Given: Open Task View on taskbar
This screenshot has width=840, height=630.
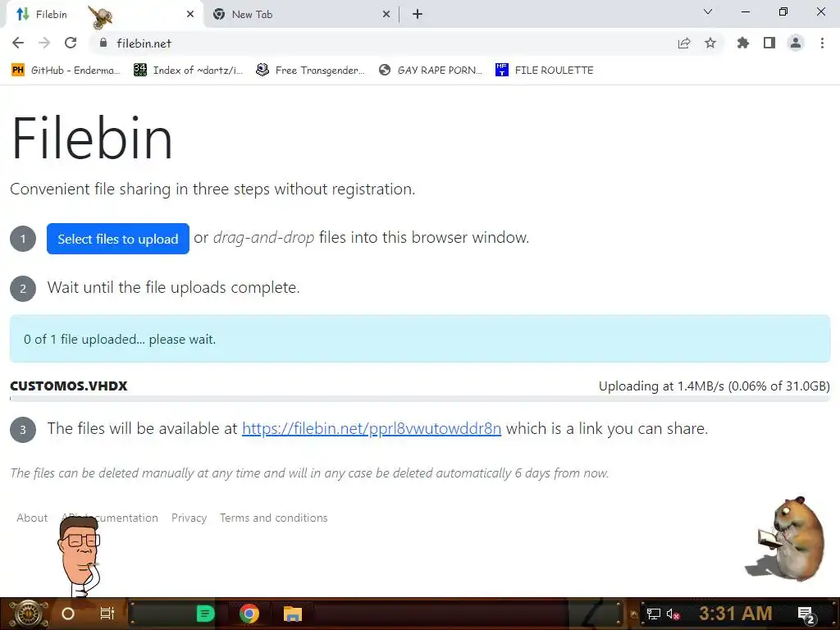Looking at the screenshot, I should pos(107,614).
